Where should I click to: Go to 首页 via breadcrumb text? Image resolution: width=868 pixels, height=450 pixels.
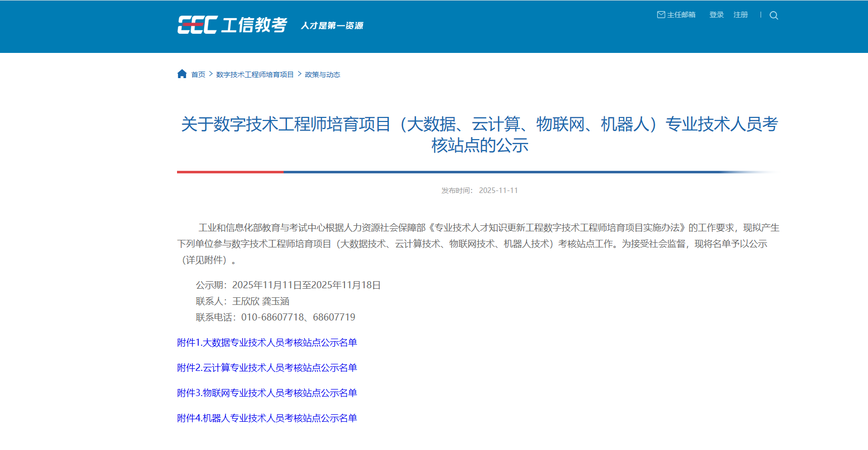198,75
